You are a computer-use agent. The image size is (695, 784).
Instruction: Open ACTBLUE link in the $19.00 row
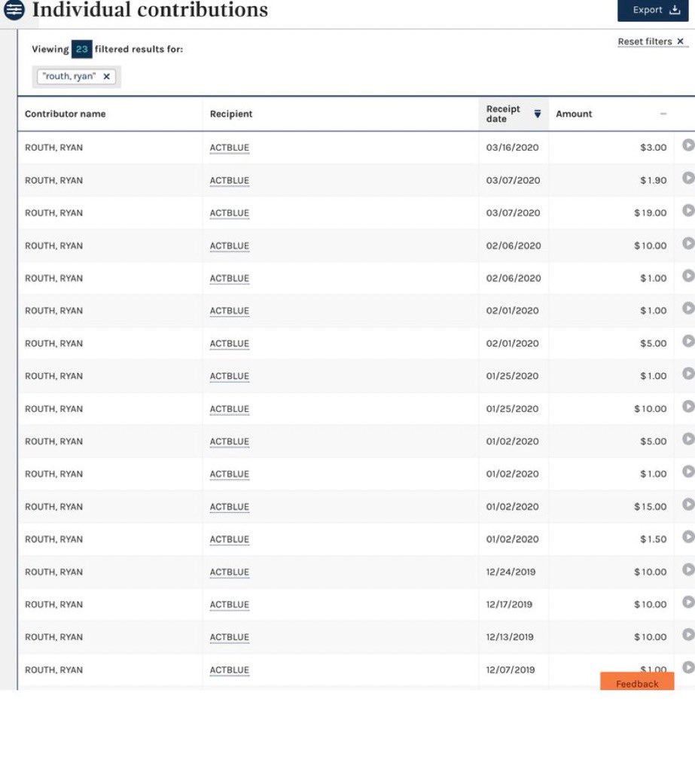click(230, 213)
